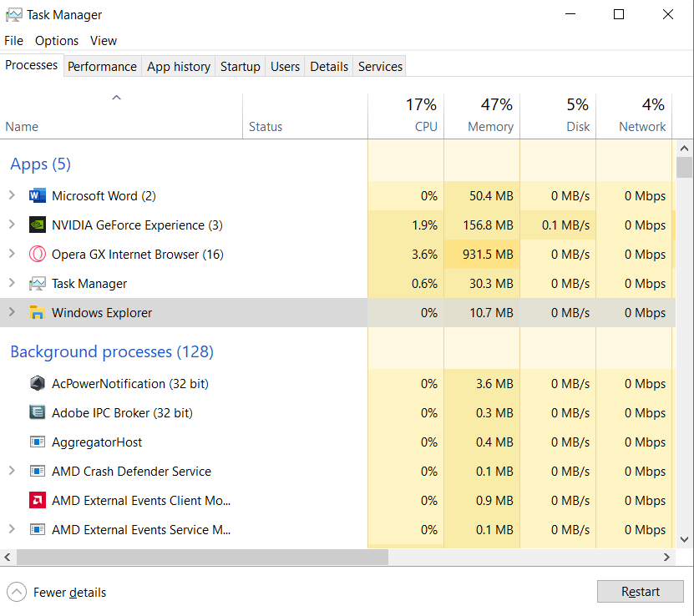Click the Adobe IPC Broker icon

tap(38, 412)
